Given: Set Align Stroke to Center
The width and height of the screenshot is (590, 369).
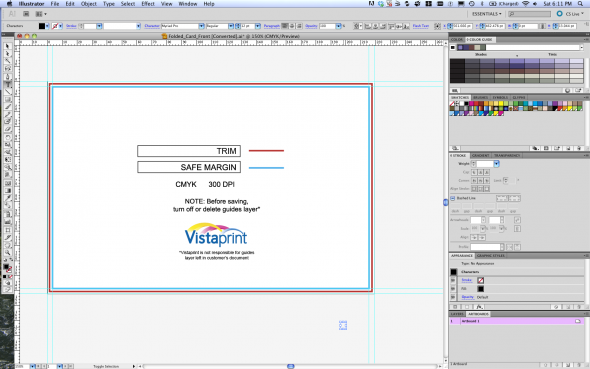Looking at the screenshot, I should pos(474,189).
